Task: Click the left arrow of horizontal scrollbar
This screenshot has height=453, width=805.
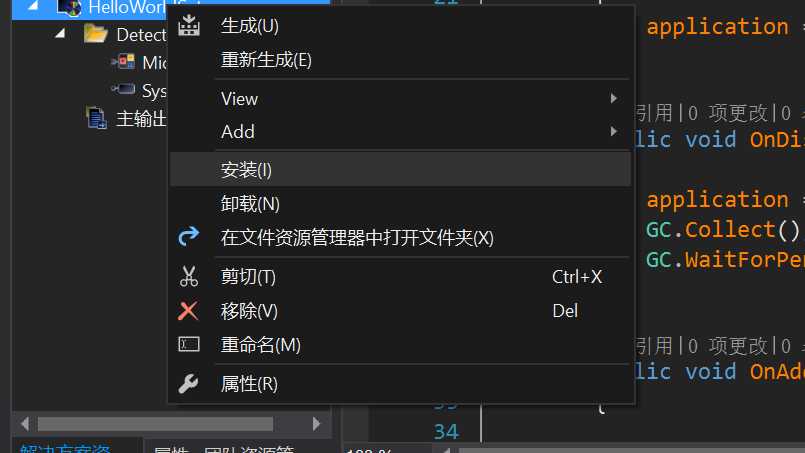Action: click(25, 424)
